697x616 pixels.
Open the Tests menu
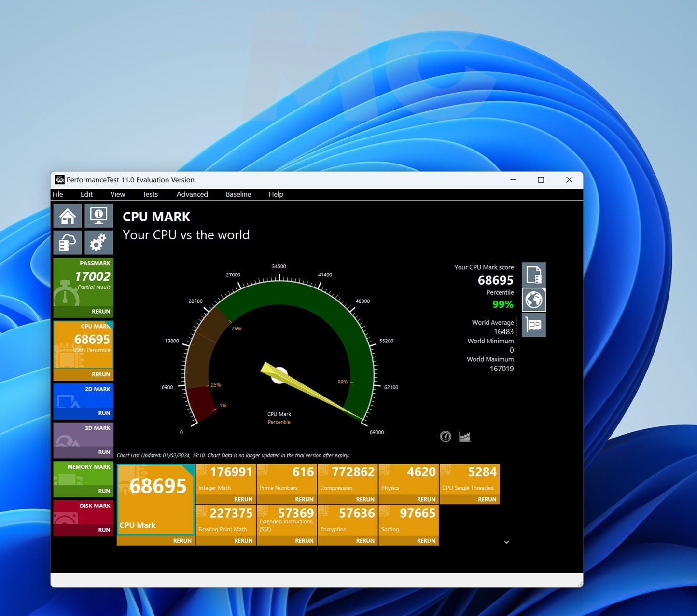(150, 194)
